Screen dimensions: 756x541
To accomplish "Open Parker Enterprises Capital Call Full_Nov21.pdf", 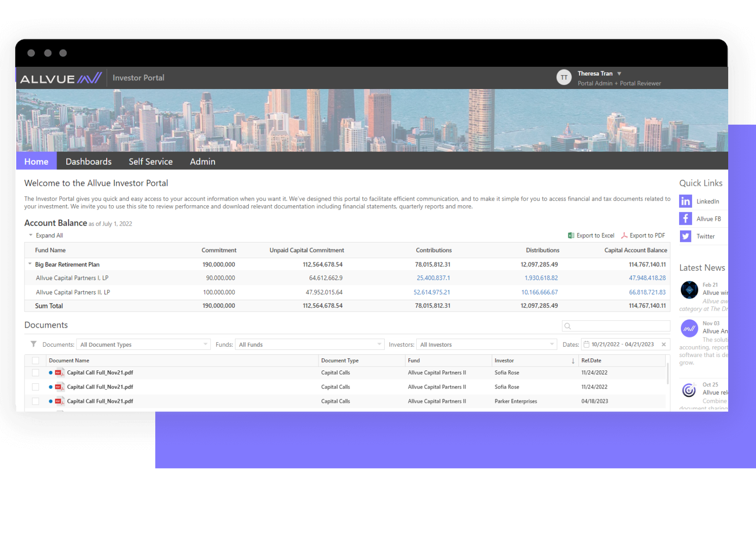I will [100, 401].
